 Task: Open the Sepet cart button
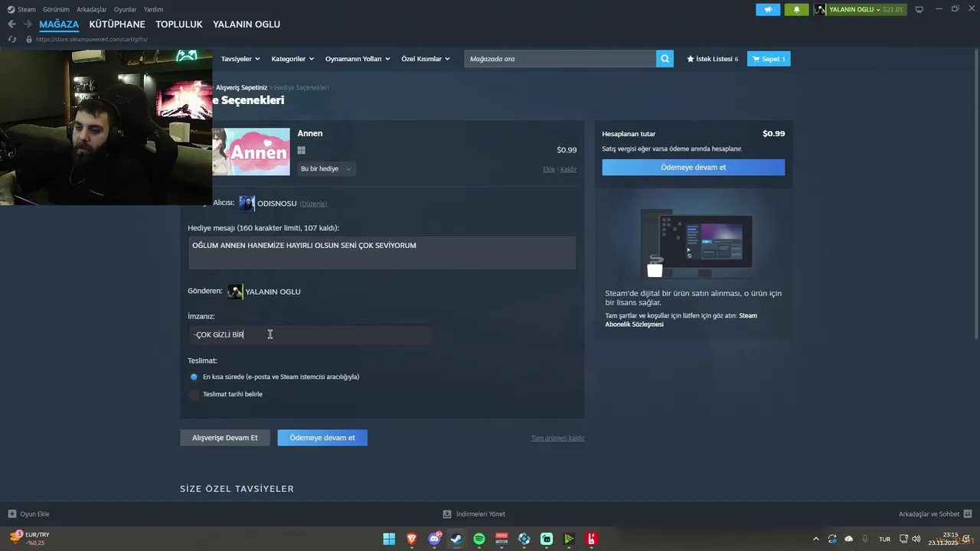(x=769, y=59)
